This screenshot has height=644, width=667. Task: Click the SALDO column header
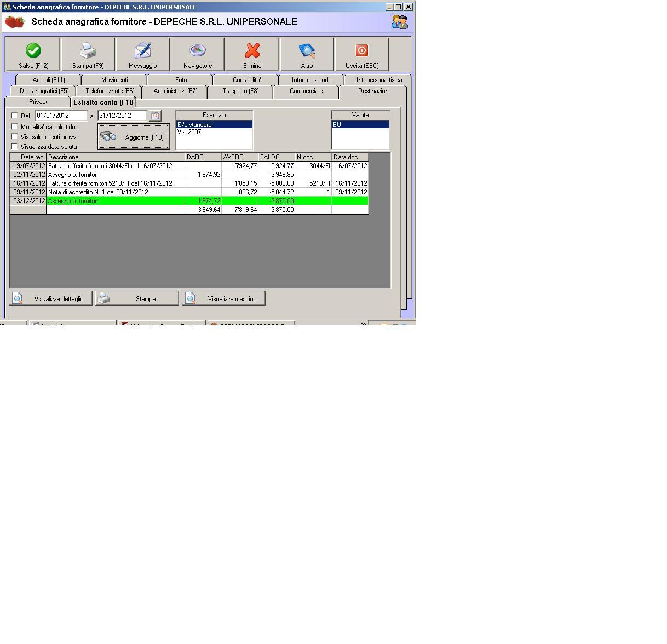click(277, 157)
